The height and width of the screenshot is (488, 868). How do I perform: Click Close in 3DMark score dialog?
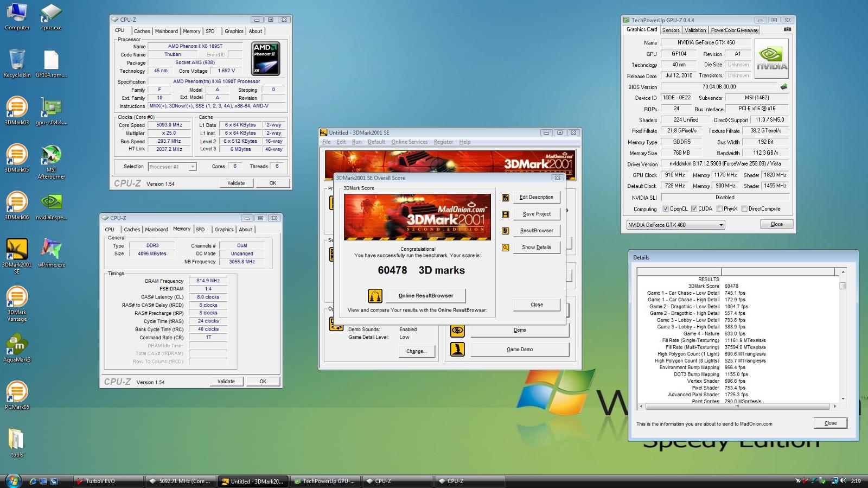tap(537, 305)
